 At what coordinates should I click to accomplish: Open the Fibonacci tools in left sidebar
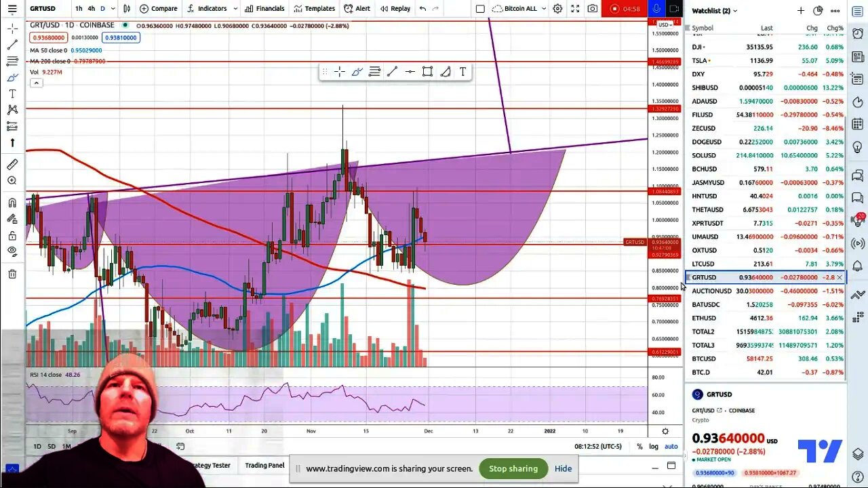12,61
